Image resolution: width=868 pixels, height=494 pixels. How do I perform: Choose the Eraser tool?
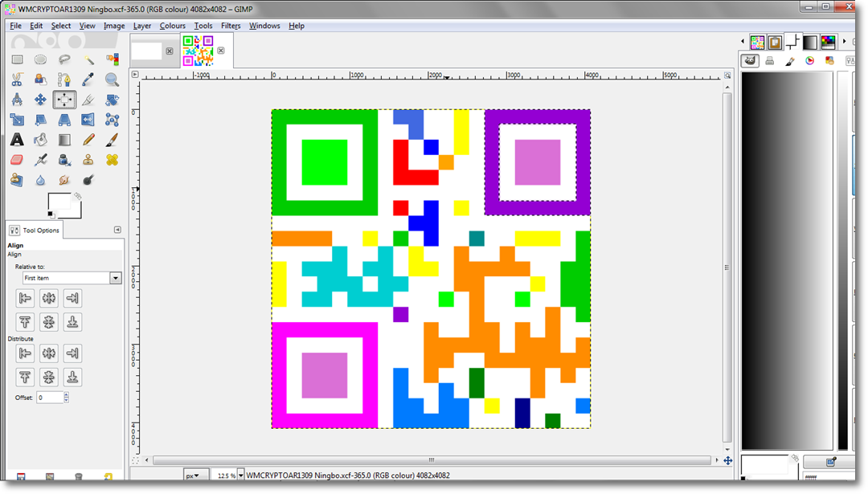click(x=17, y=160)
